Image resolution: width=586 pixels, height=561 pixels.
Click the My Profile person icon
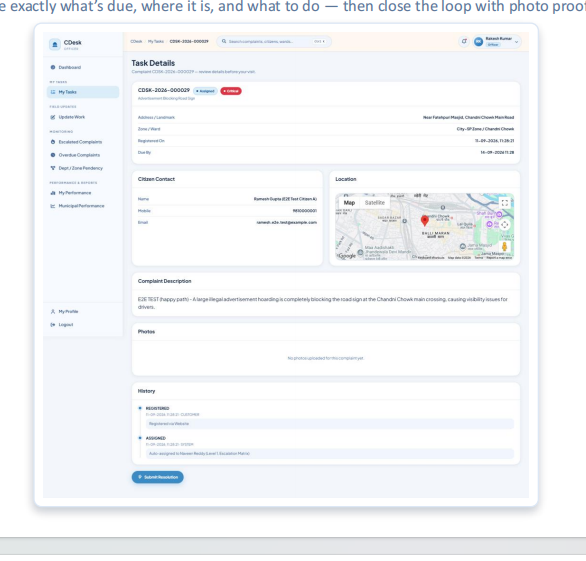coord(53,311)
